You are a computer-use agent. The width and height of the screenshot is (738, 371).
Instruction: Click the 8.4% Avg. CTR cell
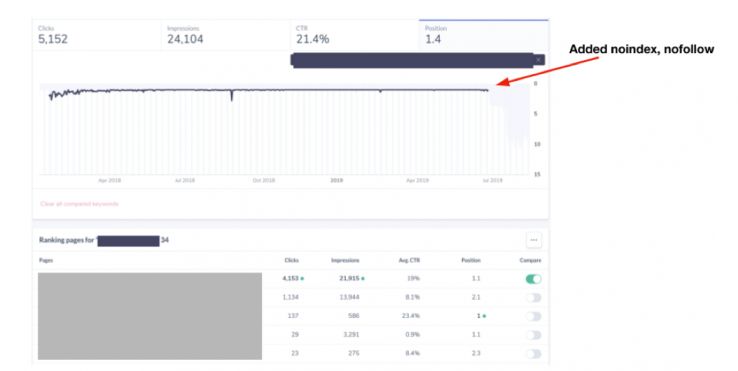pos(412,353)
